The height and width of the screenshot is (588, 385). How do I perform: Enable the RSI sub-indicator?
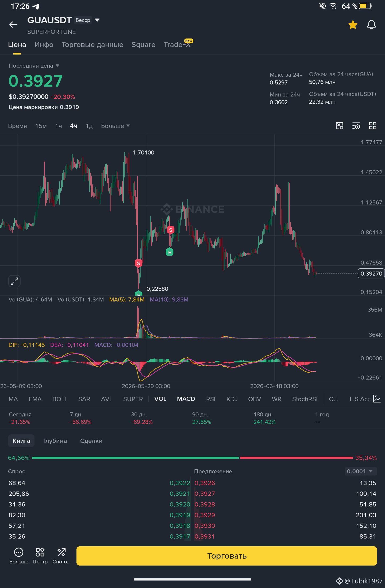coord(211,399)
